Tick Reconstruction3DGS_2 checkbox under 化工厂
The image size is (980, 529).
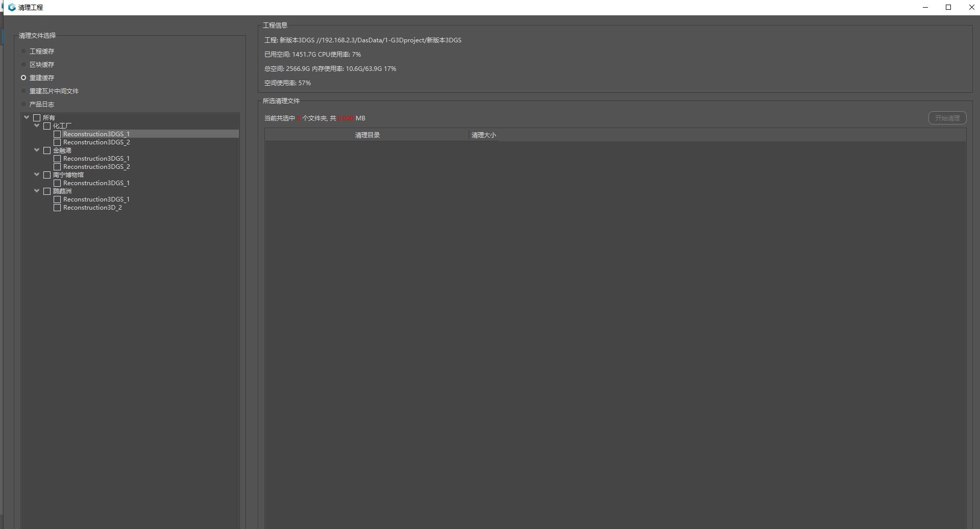[57, 142]
